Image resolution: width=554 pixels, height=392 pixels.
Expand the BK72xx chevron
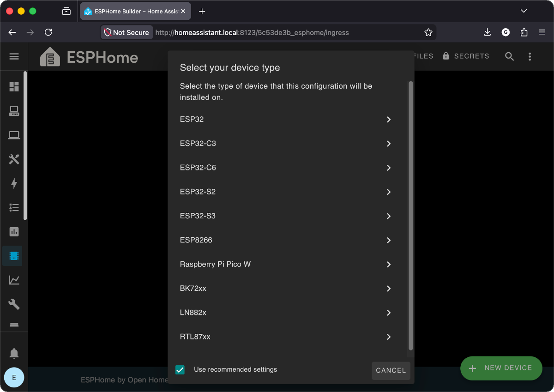click(x=389, y=289)
